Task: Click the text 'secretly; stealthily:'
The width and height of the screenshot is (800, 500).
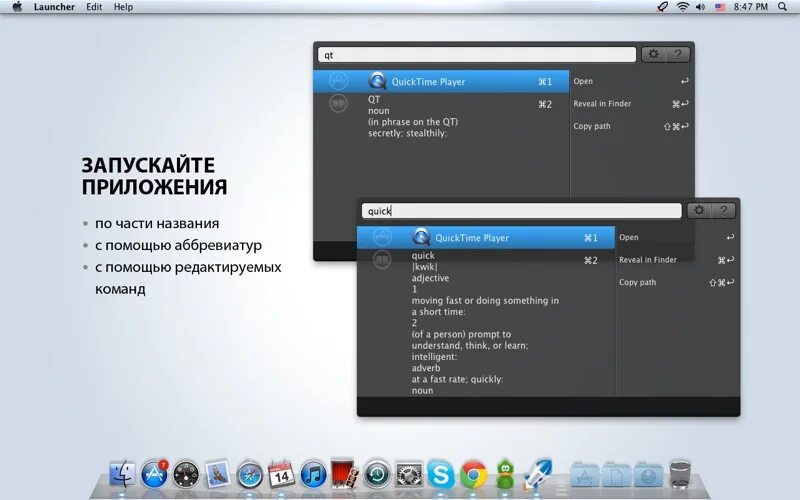Action: 407,133
